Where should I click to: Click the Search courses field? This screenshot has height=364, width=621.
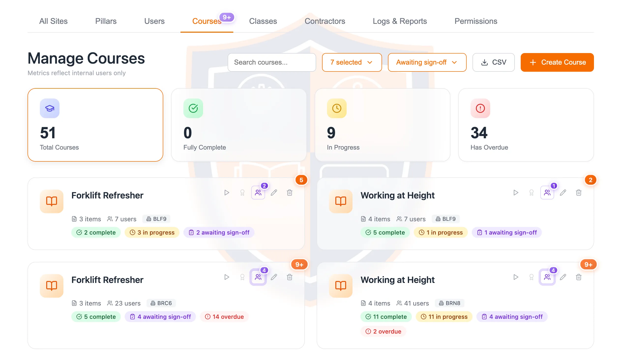(x=272, y=62)
